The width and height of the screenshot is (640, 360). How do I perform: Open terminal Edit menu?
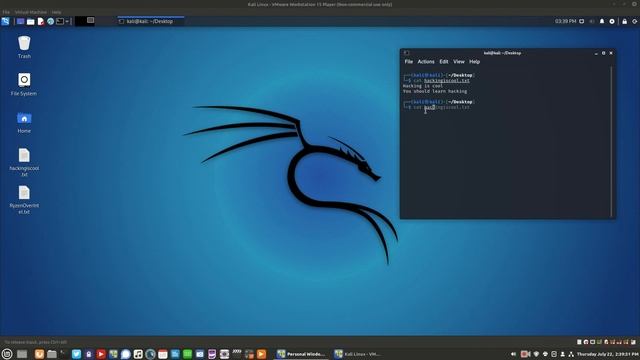tap(444, 62)
